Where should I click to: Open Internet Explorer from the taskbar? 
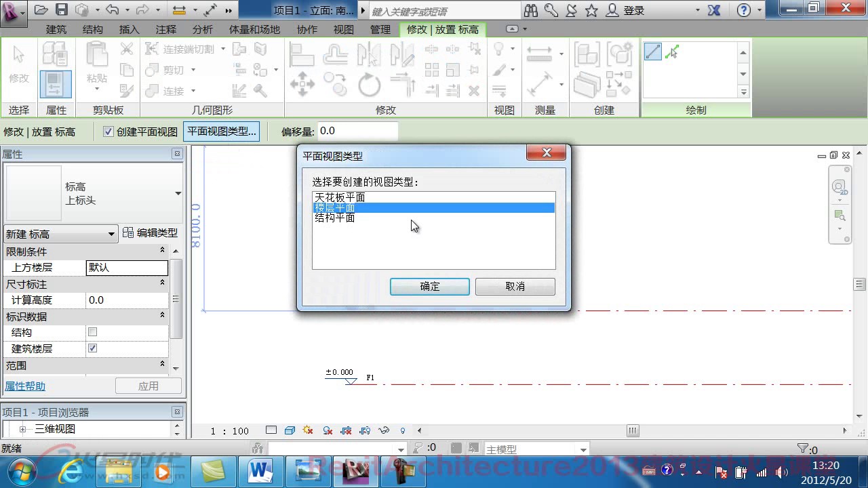[73, 470]
